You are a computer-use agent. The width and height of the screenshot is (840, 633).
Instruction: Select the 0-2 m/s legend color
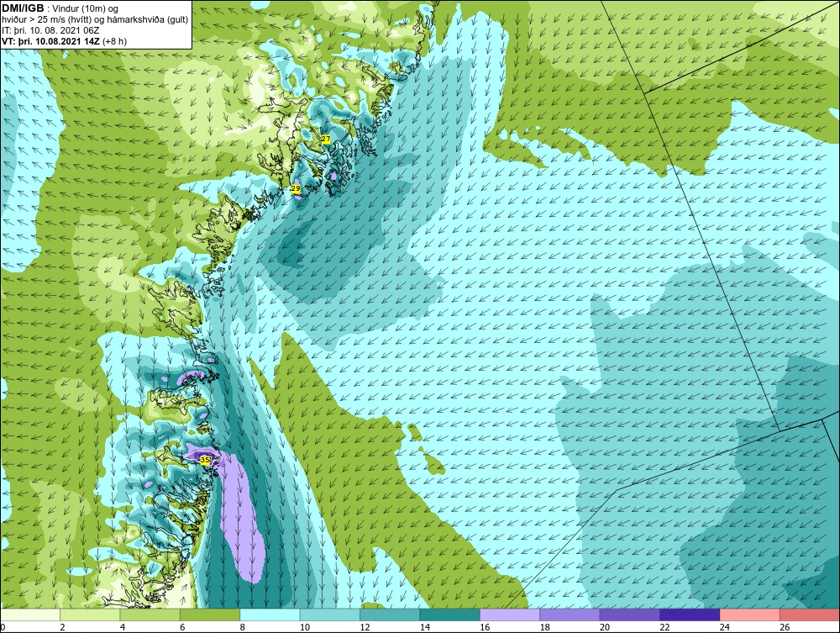[x=30, y=615]
